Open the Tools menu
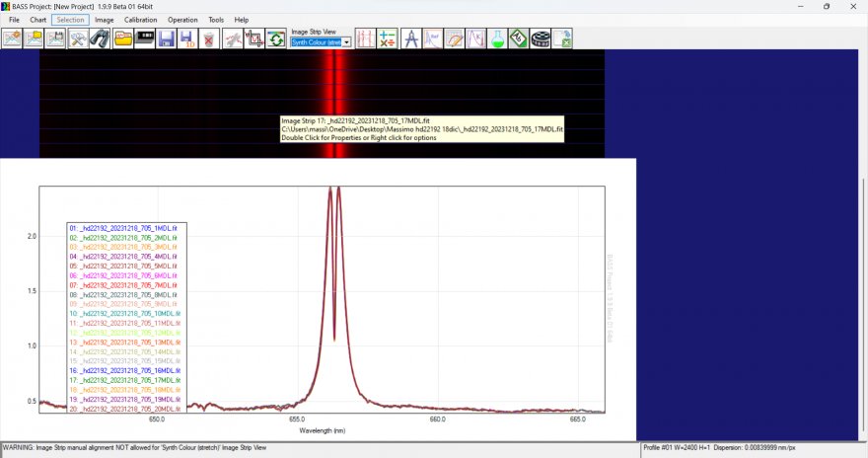 (x=216, y=20)
